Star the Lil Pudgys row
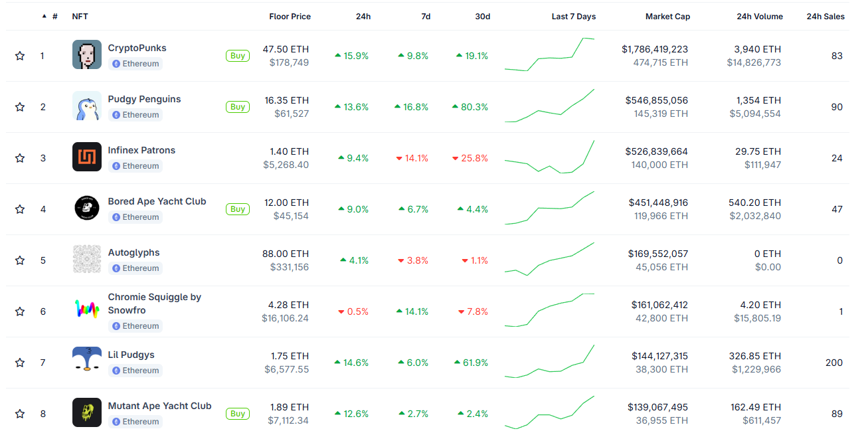 point(20,363)
